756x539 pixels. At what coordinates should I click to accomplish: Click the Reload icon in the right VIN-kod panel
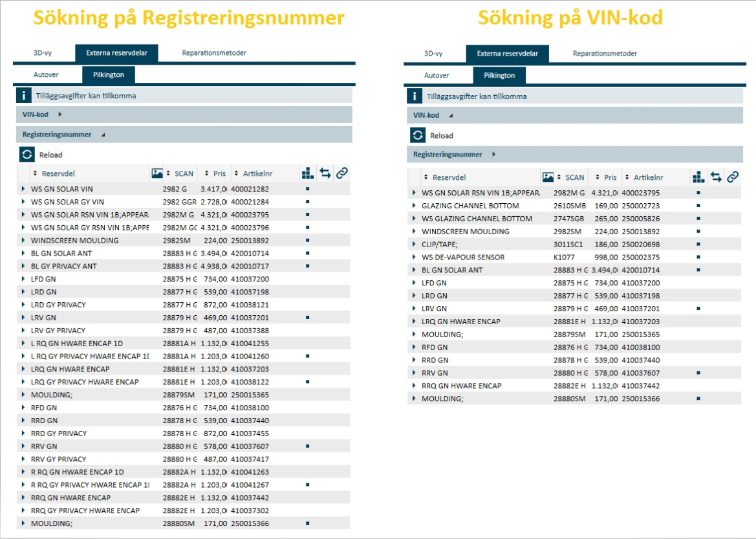(x=418, y=135)
